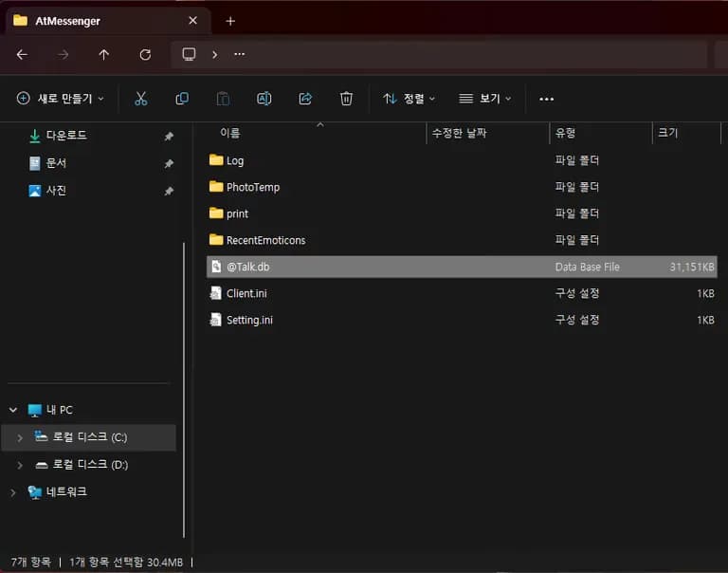Viewport: 728px width, 573px height.
Task: Refresh the current folder view
Action: [x=145, y=54]
